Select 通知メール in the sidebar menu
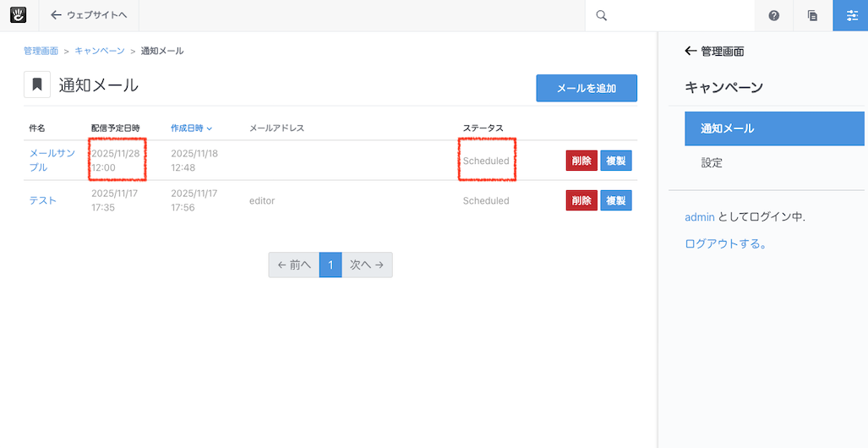This screenshot has height=448, width=868. (x=774, y=128)
